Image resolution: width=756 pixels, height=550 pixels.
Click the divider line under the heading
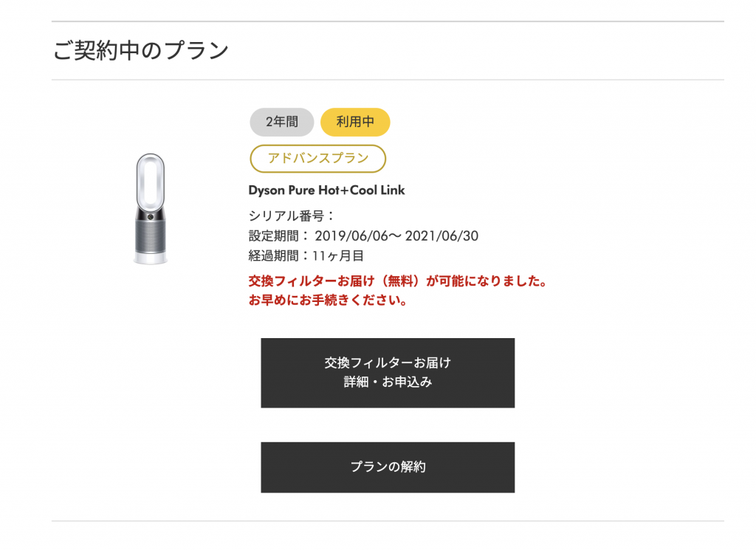(388, 80)
